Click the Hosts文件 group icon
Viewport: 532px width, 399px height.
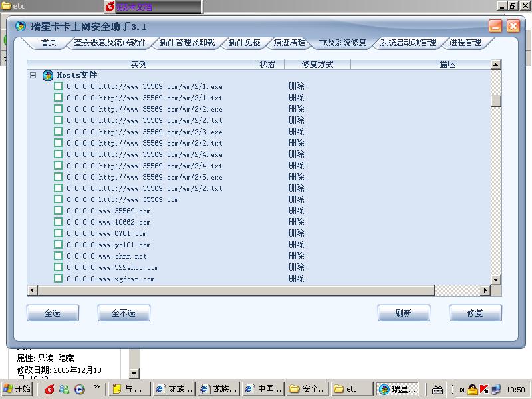point(48,75)
